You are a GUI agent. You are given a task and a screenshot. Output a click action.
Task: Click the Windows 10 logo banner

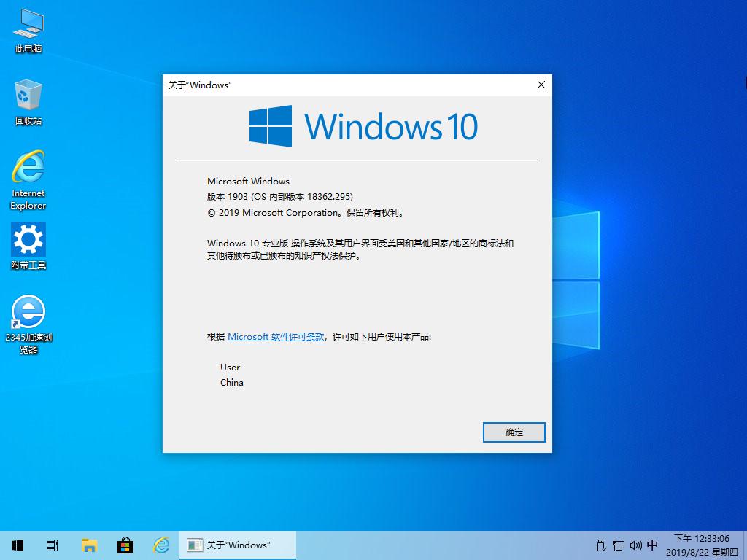pos(363,126)
